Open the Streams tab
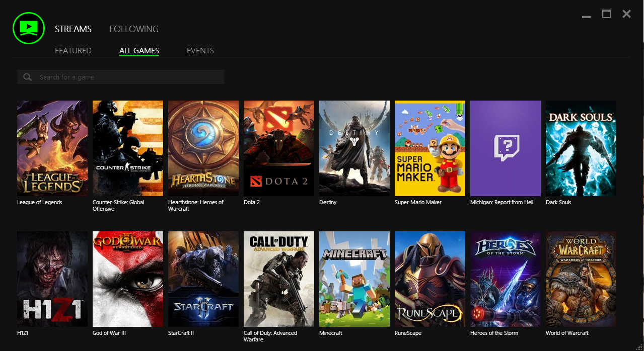This screenshot has width=644, height=351. (73, 29)
